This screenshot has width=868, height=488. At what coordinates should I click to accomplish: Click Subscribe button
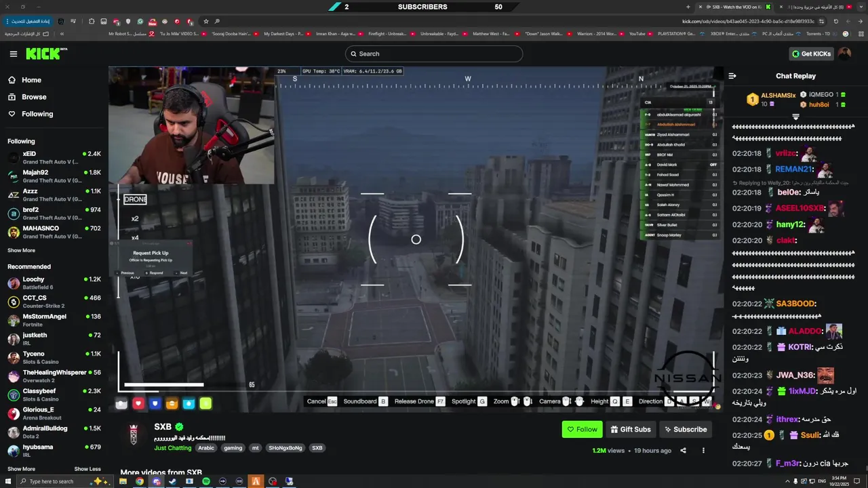tap(685, 429)
